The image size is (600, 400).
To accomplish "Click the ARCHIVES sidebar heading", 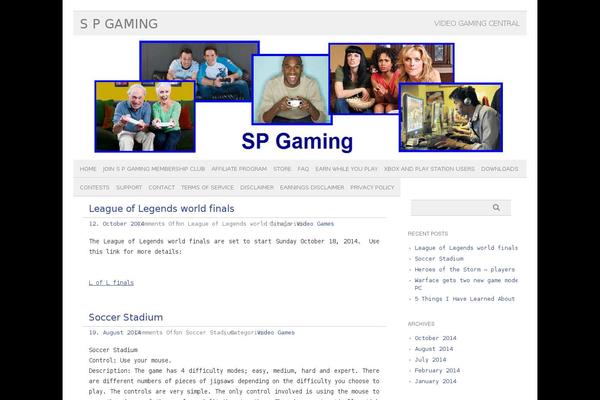I will [x=421, y=324].
